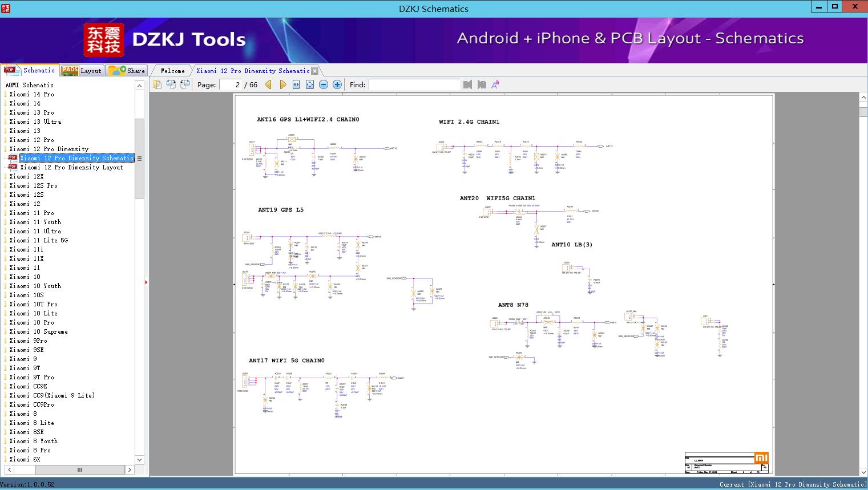Click the Find text input field
Image resolution: width=868 pixels, height=490 pixels.
[x=414, y=84]
